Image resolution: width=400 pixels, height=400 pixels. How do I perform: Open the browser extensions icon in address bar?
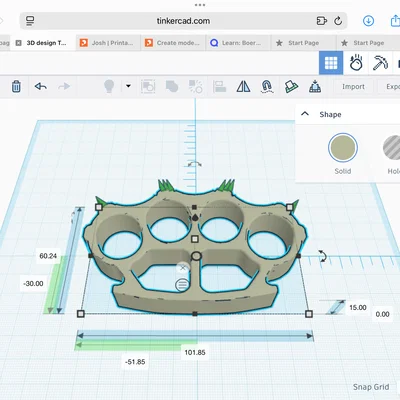click(x=321, y=21)
